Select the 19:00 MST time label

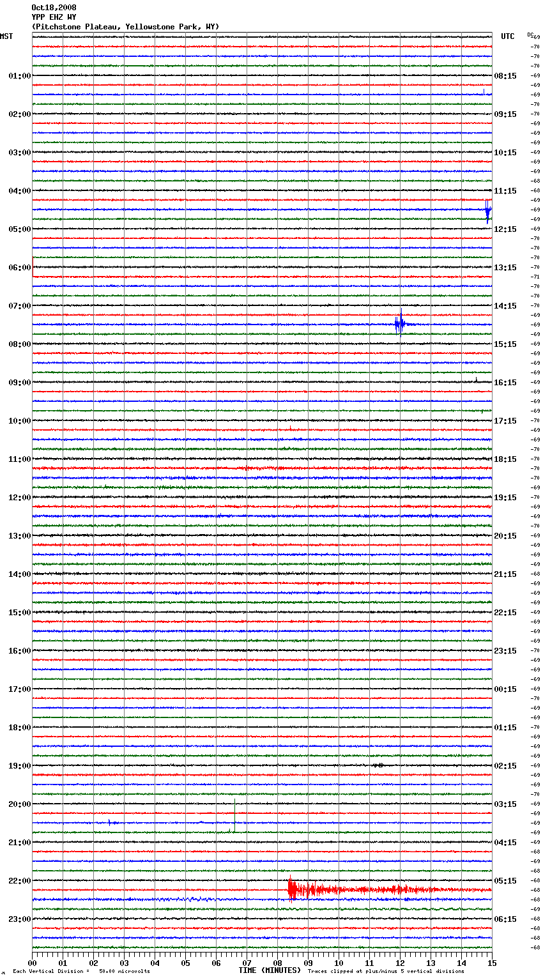[x=20, y=766]
